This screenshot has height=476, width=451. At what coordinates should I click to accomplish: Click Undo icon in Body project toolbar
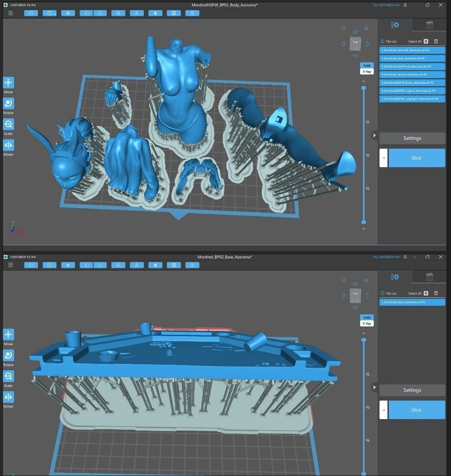pos(86,13)
